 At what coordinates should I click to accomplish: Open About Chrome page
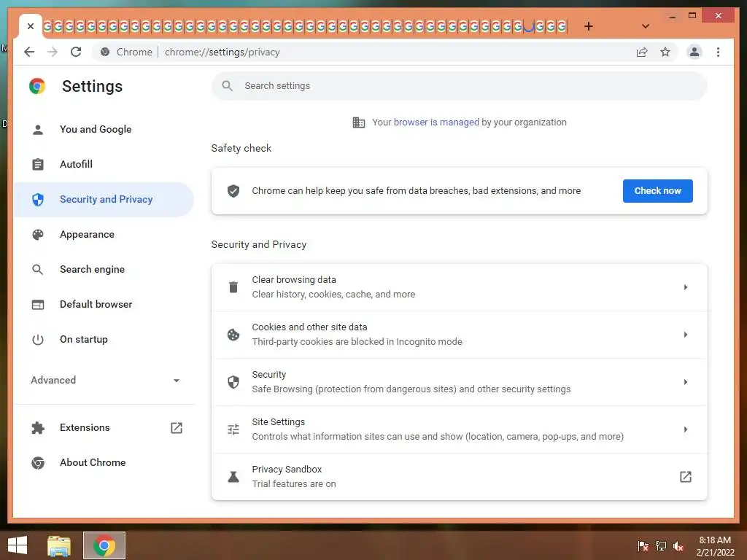104,463
